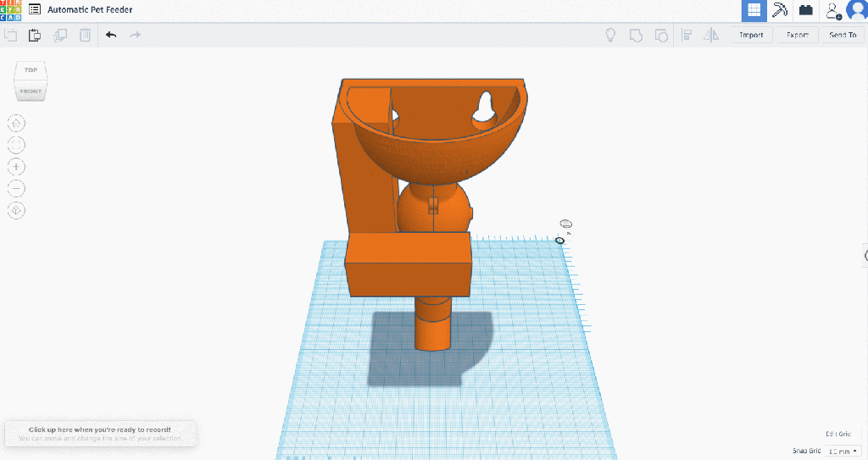This screenshot has width=868, height=460.
Task: Open the Send To menu
Action: tap(843, 35)
